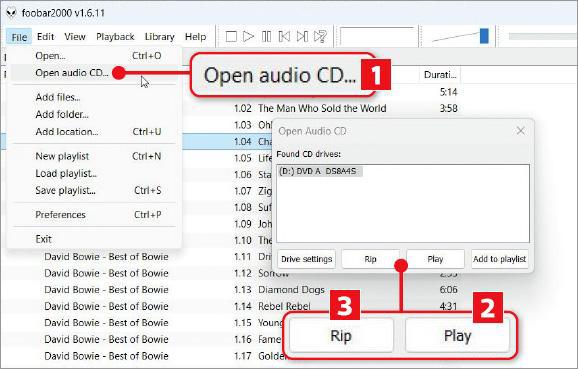
Task: Click the David Bowie entry for track 1.15
Action: click(106, 323)
